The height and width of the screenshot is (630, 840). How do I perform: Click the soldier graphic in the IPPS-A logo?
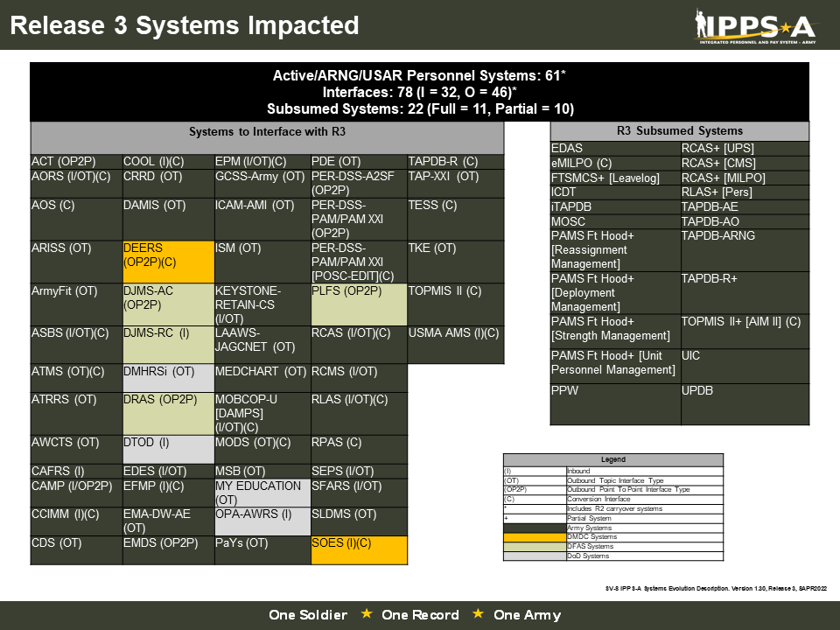point(701,24)
